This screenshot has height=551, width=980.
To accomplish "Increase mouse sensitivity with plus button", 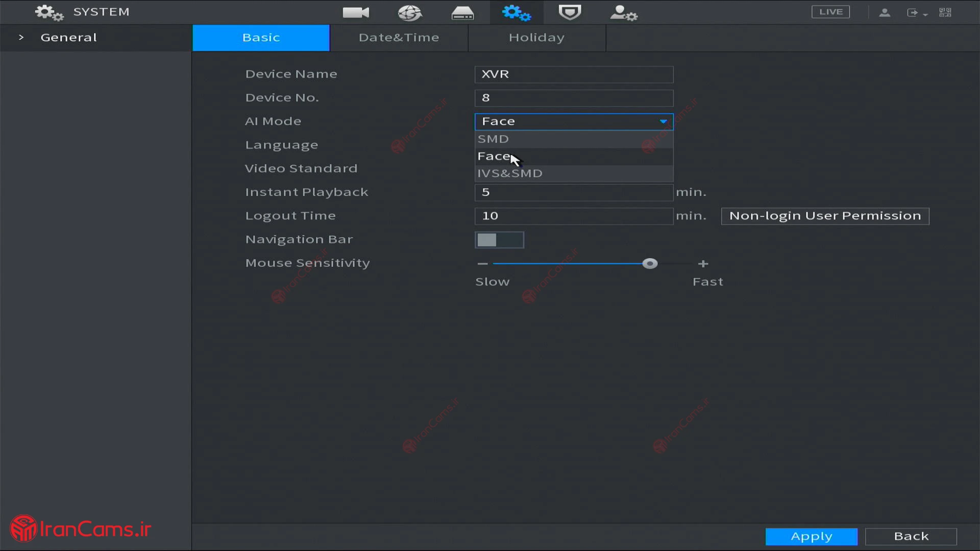I will click(x=703, y=264).
